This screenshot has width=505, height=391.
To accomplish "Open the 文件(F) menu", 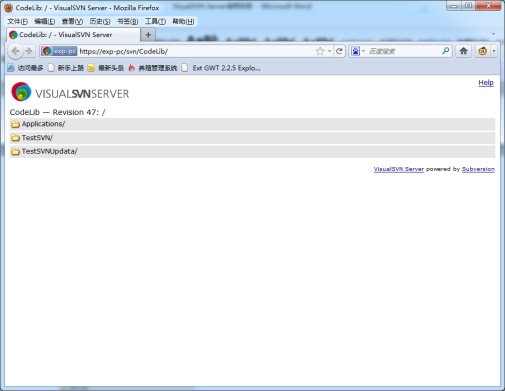I will point(17,21).
